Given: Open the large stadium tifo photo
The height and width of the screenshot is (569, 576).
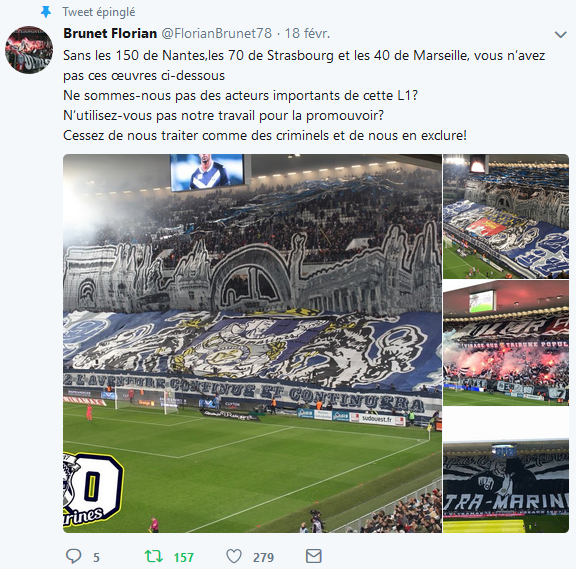Looking at the screenshot, I should [x=252, y=343].
